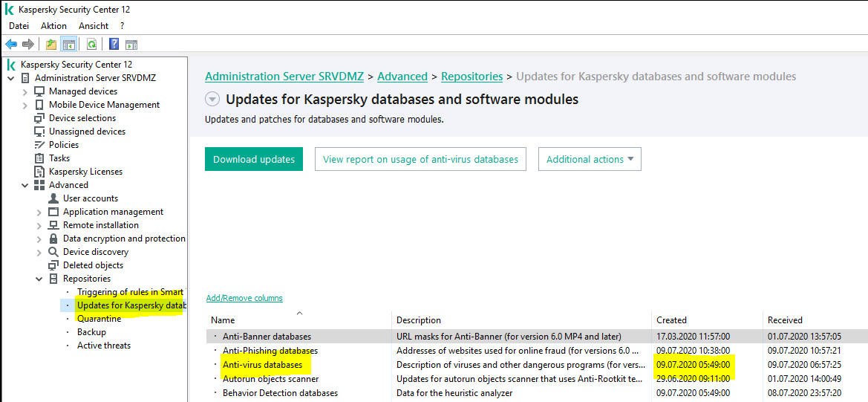Open the Ansicht menu
This screenshot has height=402, width=868.
tap(94, 25)
